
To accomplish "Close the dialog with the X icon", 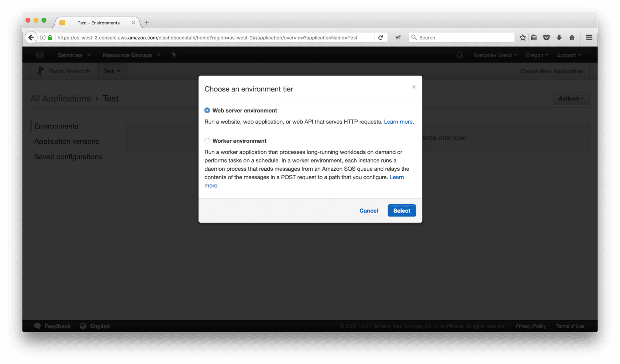I will 414,87.
